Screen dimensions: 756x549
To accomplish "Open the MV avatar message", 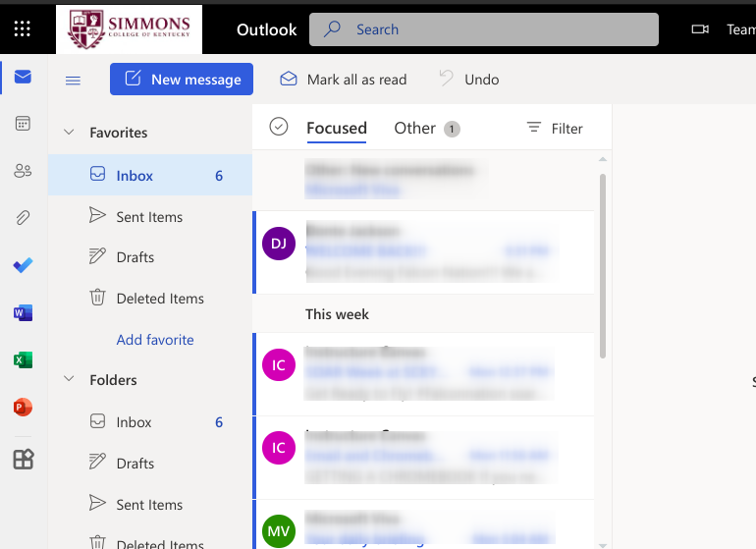I will 424,524.
